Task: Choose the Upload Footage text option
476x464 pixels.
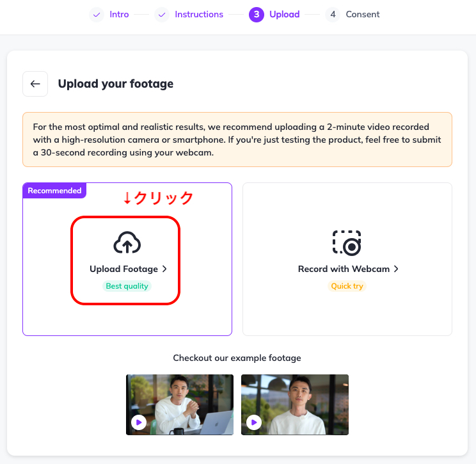Action: tap(123, 269)
